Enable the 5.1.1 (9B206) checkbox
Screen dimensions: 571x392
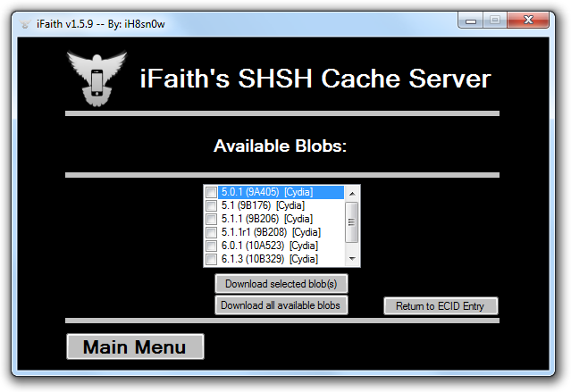212,219
